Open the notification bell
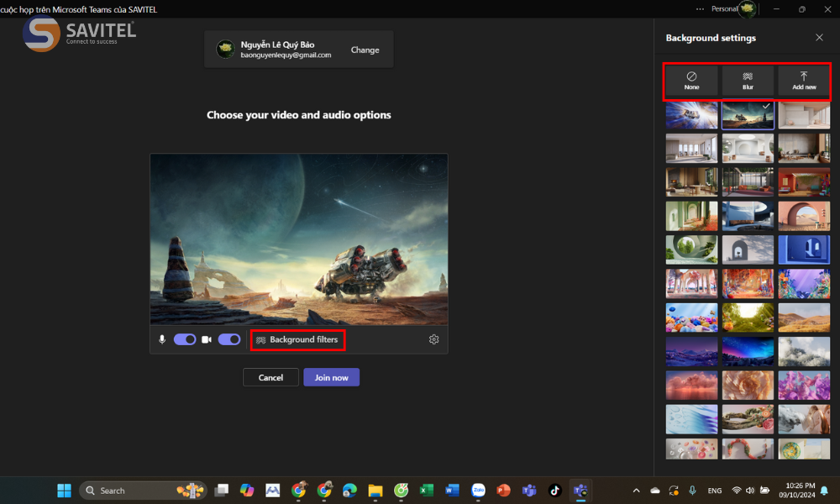This screenshot has height=504, width=840. 825,491
